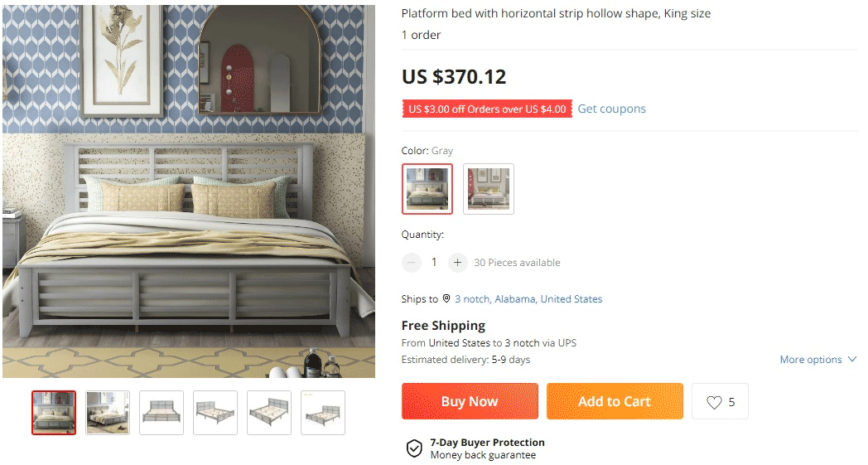View the second product thumbnail
The width and height of the screenshot is (868, 465).
coord(108,413)
